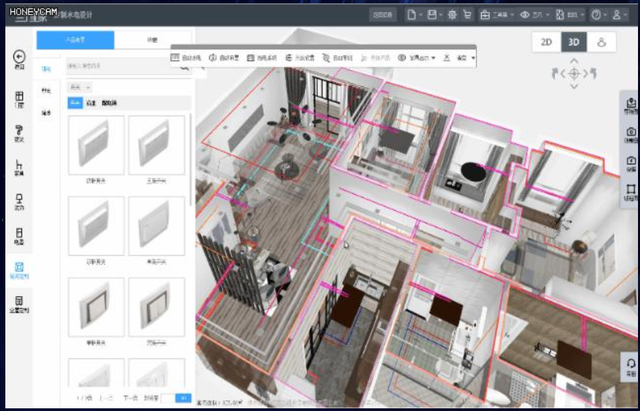Click the save floppy disk icon
This screenshot has width=640, height=411.
coord(432,15)
